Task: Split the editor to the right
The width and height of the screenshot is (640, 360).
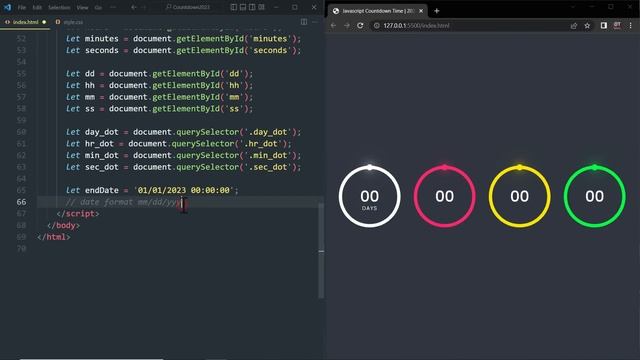Action: pos(304,22)
